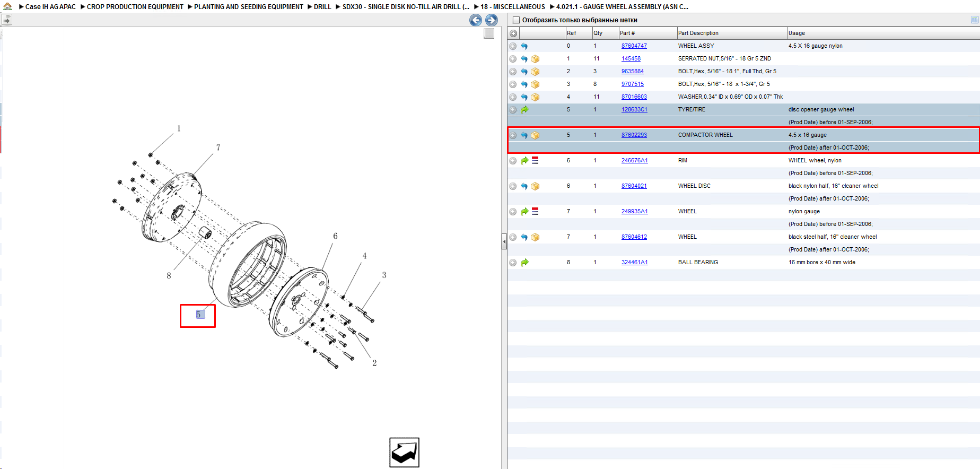Toggle the 'Отобразить только выбранные метки' checkbox

pyautogui.click(x=516, y=20)
